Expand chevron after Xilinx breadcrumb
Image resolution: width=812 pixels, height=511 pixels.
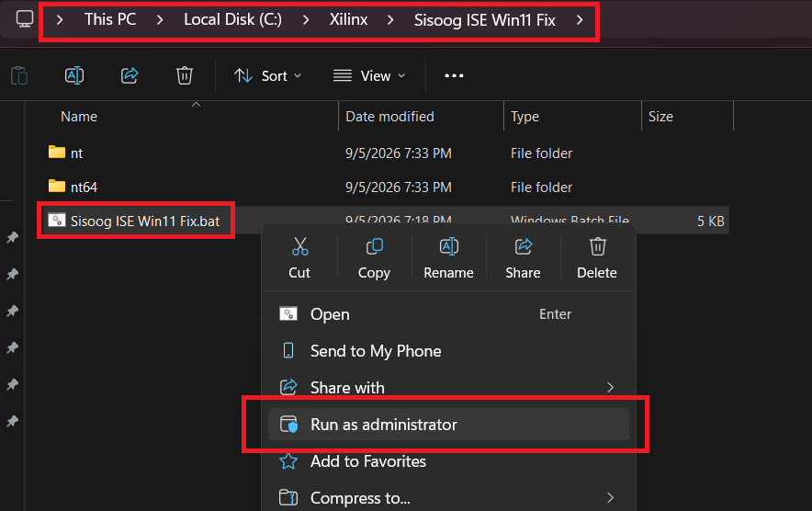pos(390,20)
